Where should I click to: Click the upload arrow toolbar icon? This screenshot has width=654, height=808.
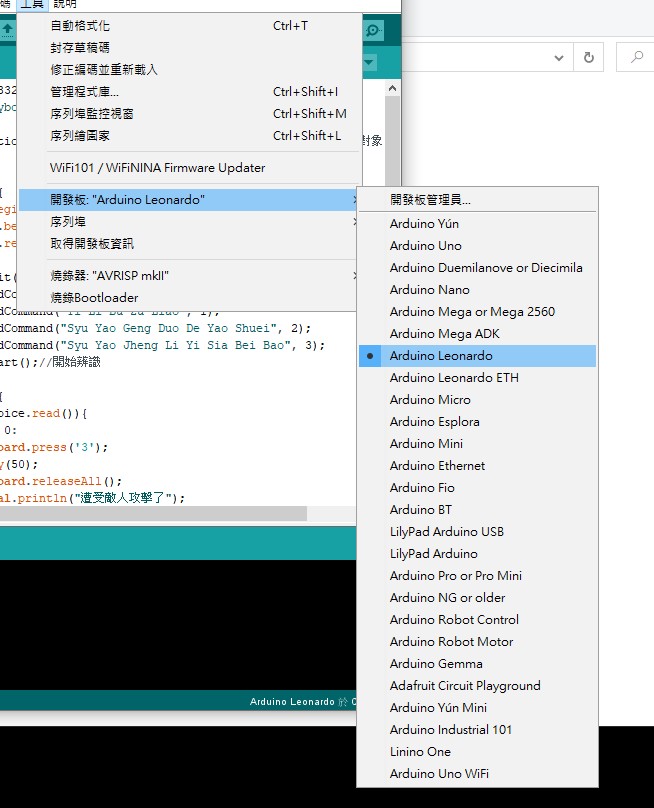[7, 30]
